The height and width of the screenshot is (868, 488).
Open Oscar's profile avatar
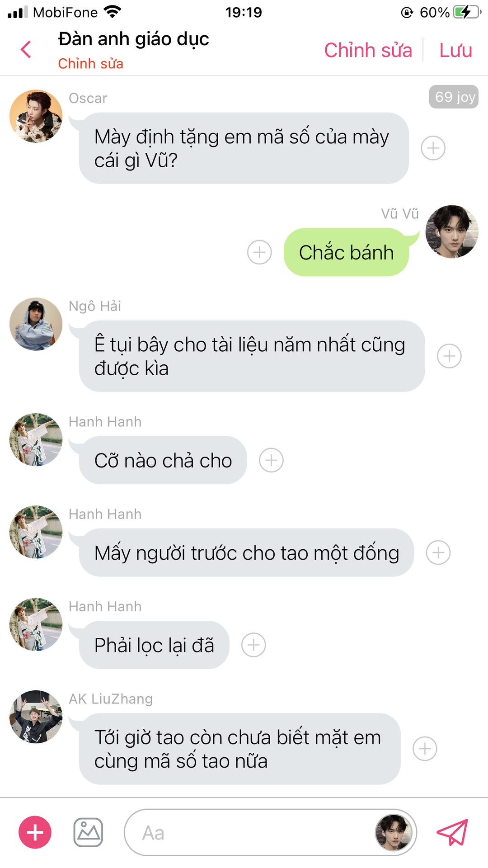coord(36,116)
